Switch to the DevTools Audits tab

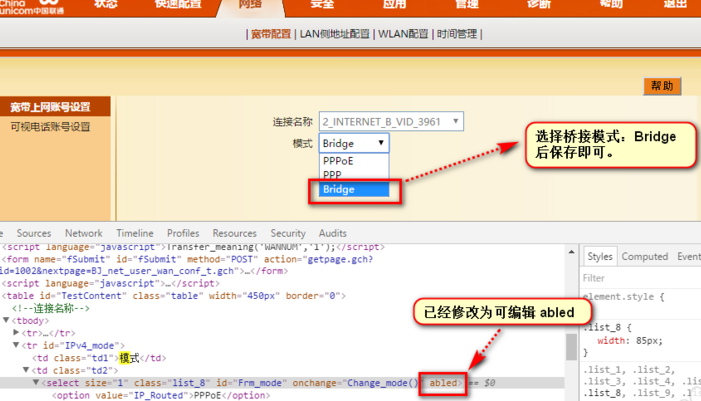[x=333, y=233]
